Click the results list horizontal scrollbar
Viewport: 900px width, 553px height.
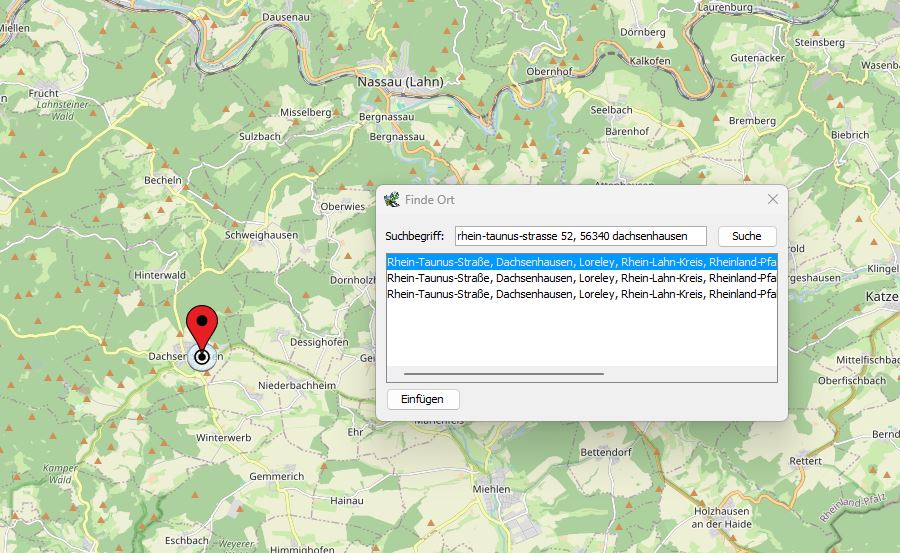coord(504,374)
